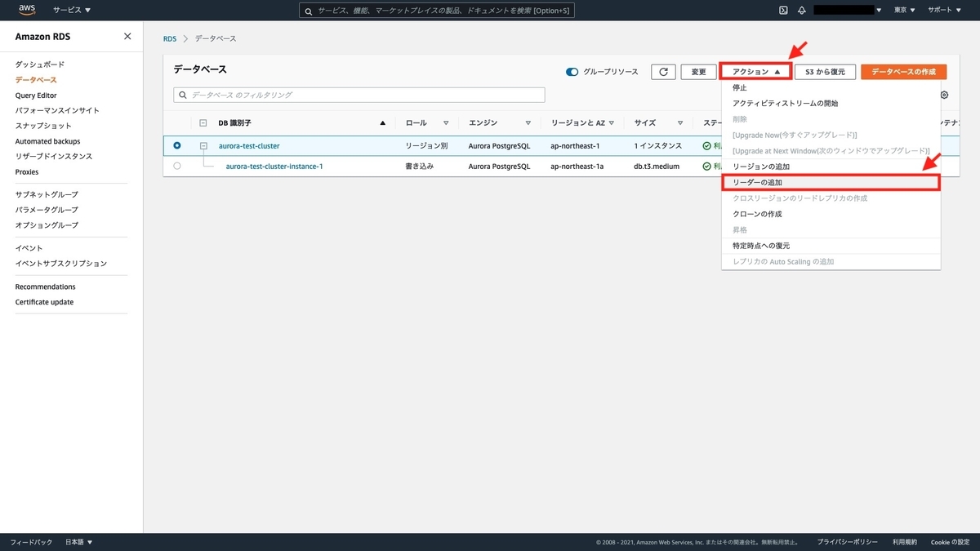This screenshot has width=980, height=551.
Task: Open パフォーマンスインサイト in the sidebar
Action: pos(57,110)
